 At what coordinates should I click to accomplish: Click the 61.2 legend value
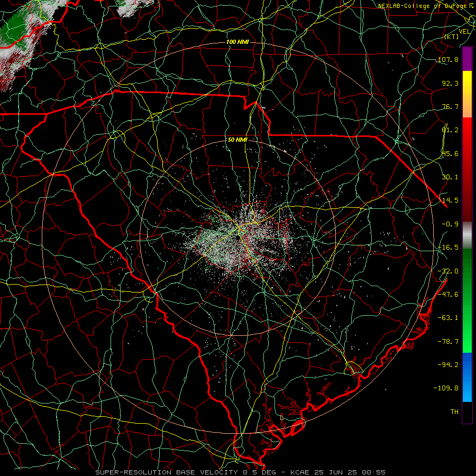[x=450, y=130]
